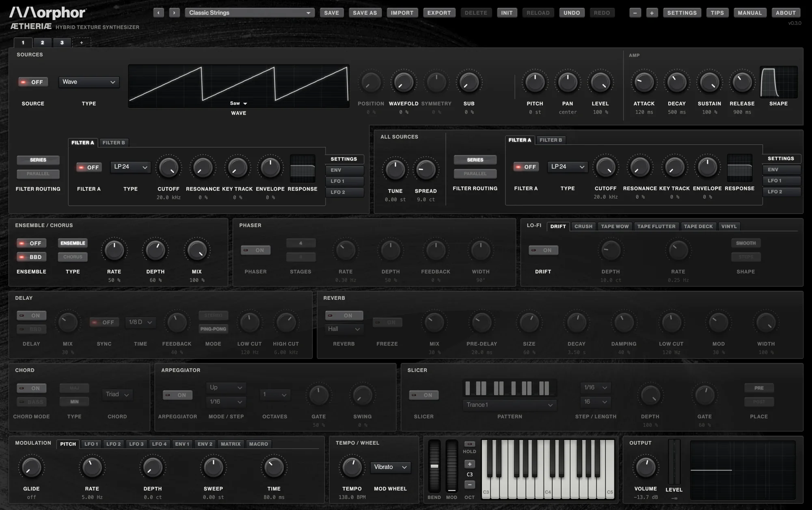Click All Sources Filter A response graph
This screenshot has width=812, height=510.
pyautogui.click(x=739, y=168)
